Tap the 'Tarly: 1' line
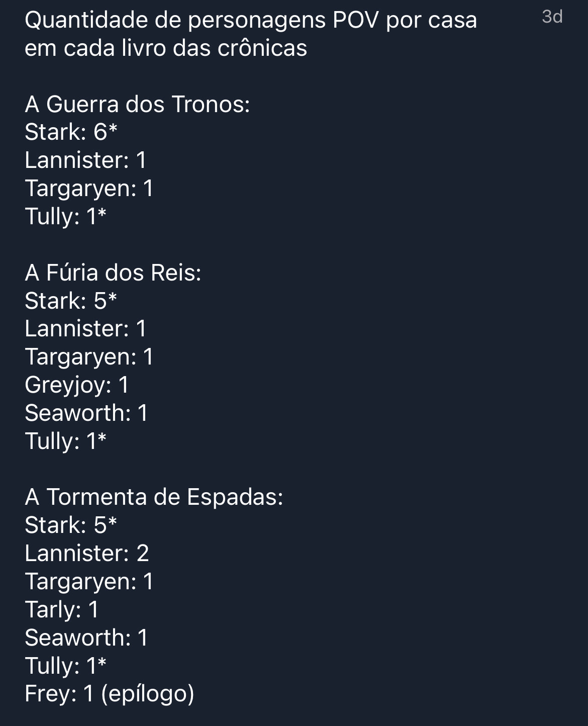 coord(62,610)
